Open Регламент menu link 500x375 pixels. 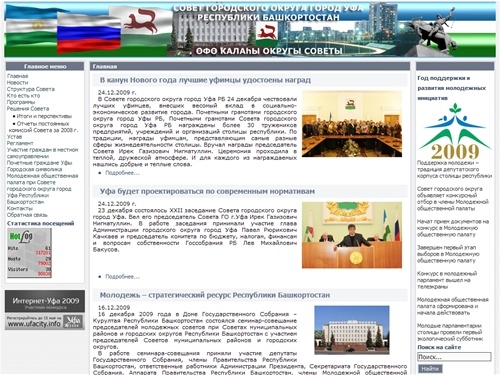[x=20, y=143]
